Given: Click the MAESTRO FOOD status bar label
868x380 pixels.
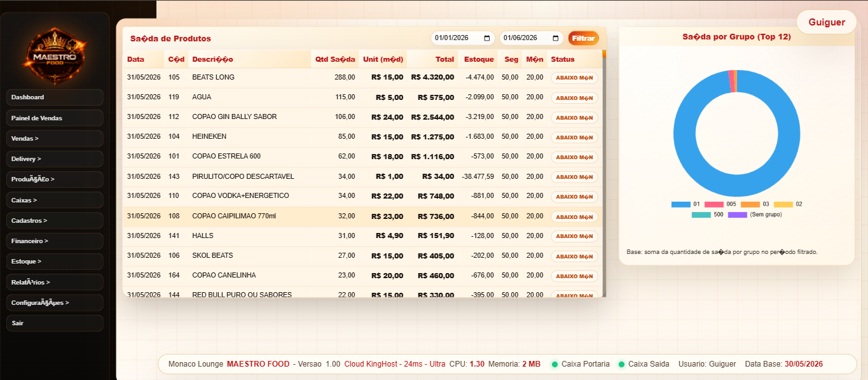Looking at the screenshot, I should point(258,364).
